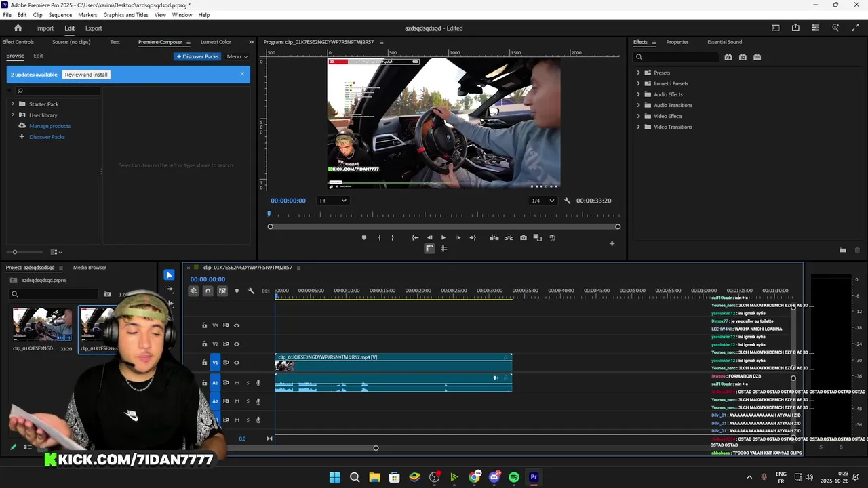Screen dimensions: 868x488
Task: Select the Track Select Forward tool
Action: [169, 291]
